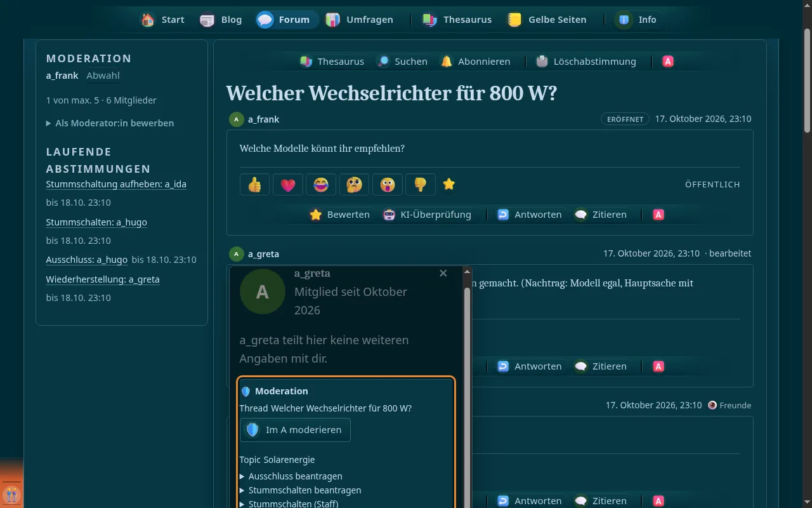Viewport: 812px width, 508px height.
Task: Click the star icon beside the reactions
Action: click(x=449, y=184)
